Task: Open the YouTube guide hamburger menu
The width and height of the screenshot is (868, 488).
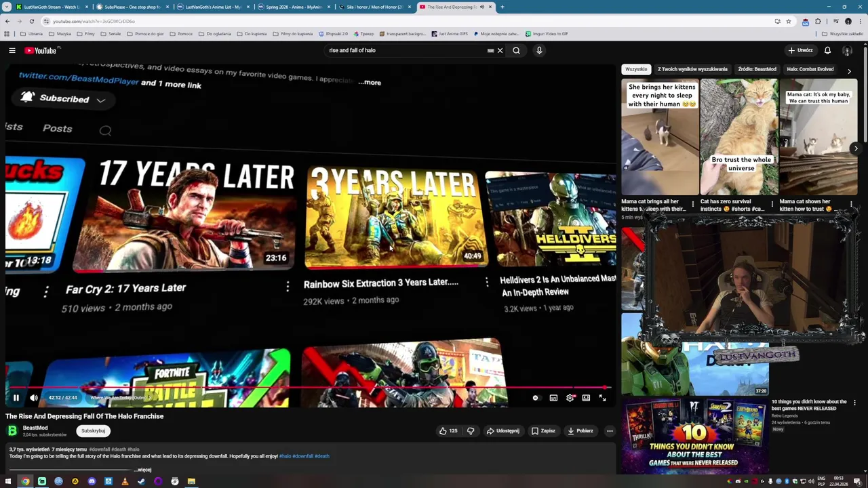Action: (x=12, y=50)
